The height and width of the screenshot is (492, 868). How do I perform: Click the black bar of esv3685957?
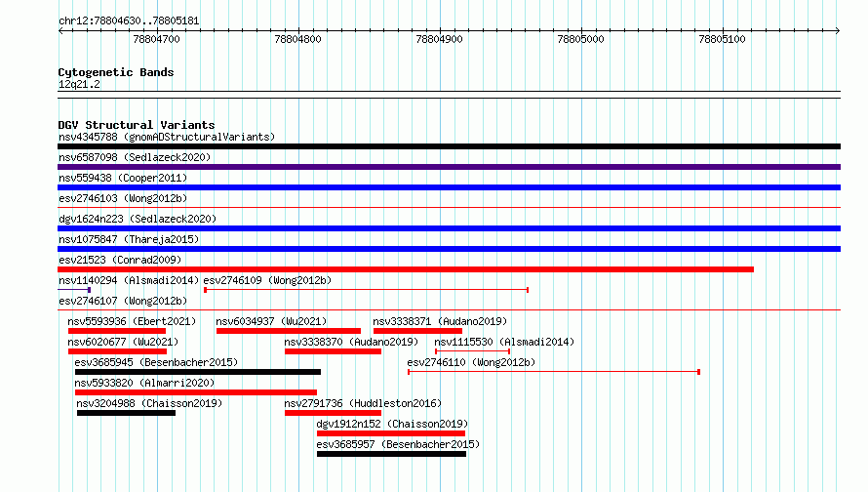(x=391, y=454)
